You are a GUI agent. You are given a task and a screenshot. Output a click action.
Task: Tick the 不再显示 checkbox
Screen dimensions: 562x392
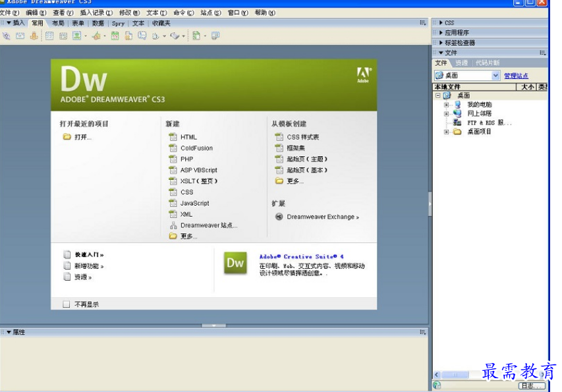(66, 304)
